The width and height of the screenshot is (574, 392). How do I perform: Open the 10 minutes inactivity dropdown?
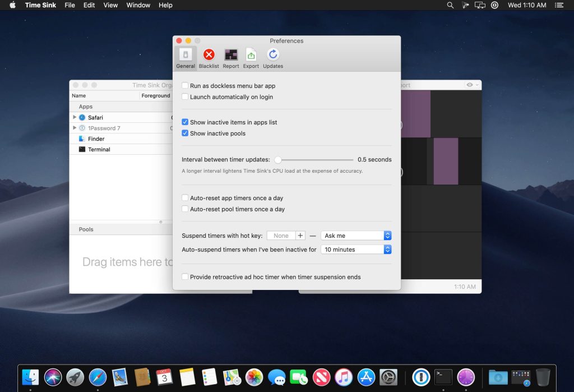click(x=356, y=250)
